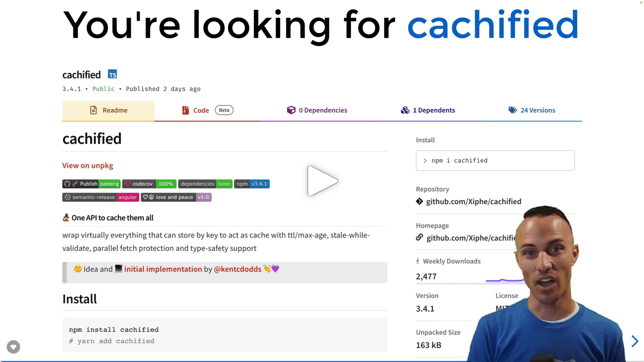Click the yarn add cachified comment line

(x=112, y=341)
